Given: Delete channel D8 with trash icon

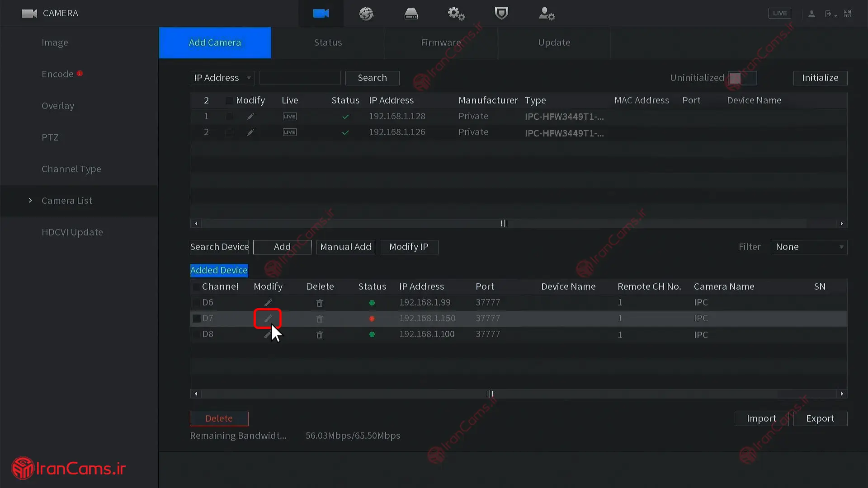Looking at the screenshot, I should click(320, 335).
